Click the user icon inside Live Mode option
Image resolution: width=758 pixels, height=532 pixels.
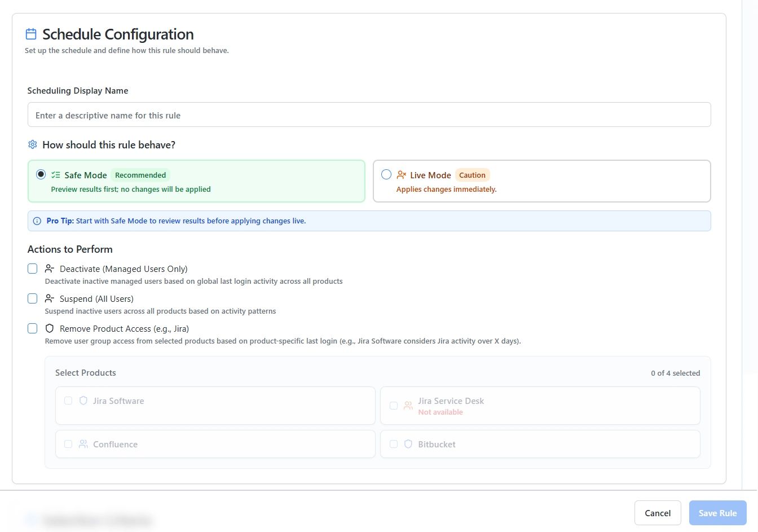click(401, 175)
